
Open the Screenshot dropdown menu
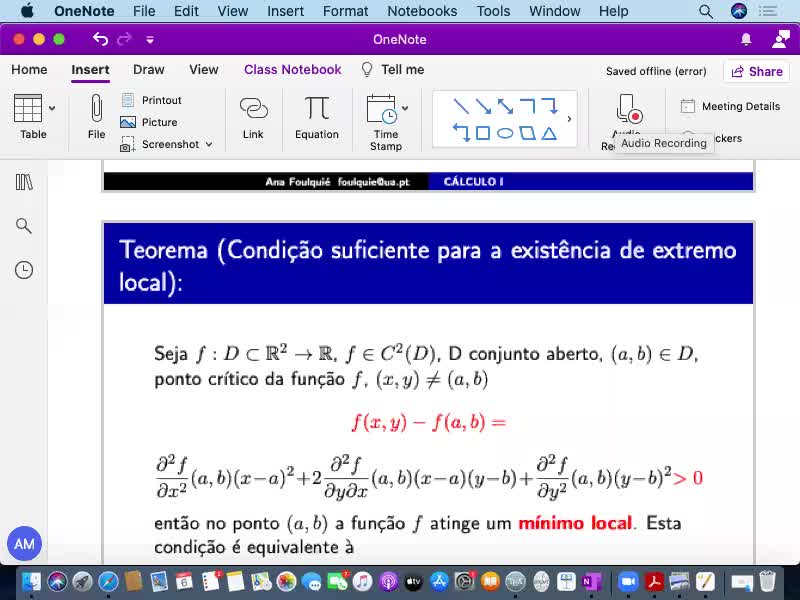pos(208,144)
